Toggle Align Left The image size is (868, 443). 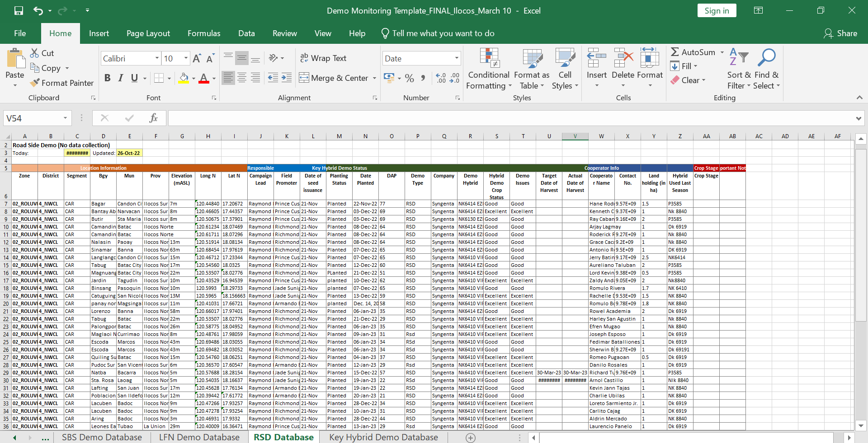point(228,78)
